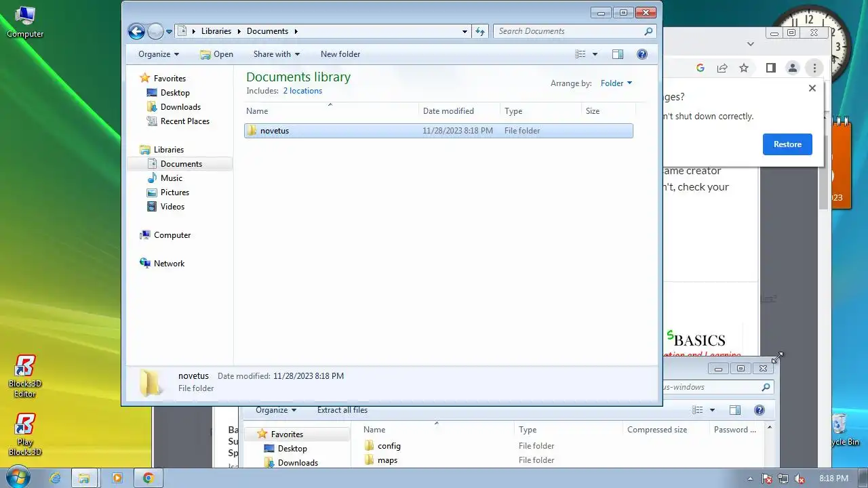Image resolution: width=868 pixels, height=488 pixels.
Task: Open the Recycle Bin on desktop
Action: tap(843, 430)
